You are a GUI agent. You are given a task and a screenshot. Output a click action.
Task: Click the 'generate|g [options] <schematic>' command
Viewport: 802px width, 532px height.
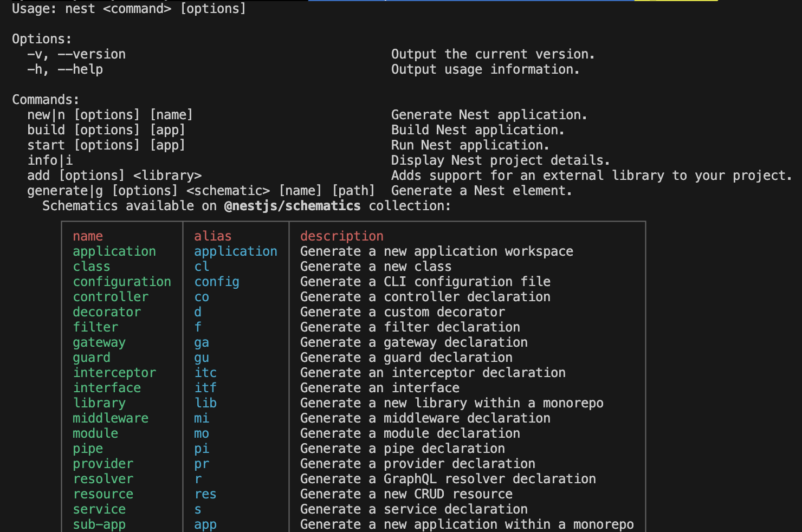pyautogui.click(x=148, y=191)
